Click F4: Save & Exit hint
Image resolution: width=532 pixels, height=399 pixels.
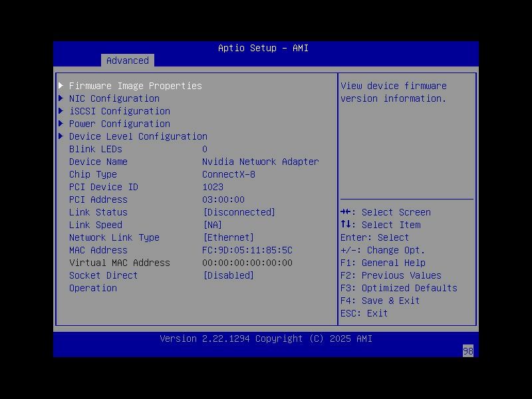pyautogui.click(x=380, y=301)
